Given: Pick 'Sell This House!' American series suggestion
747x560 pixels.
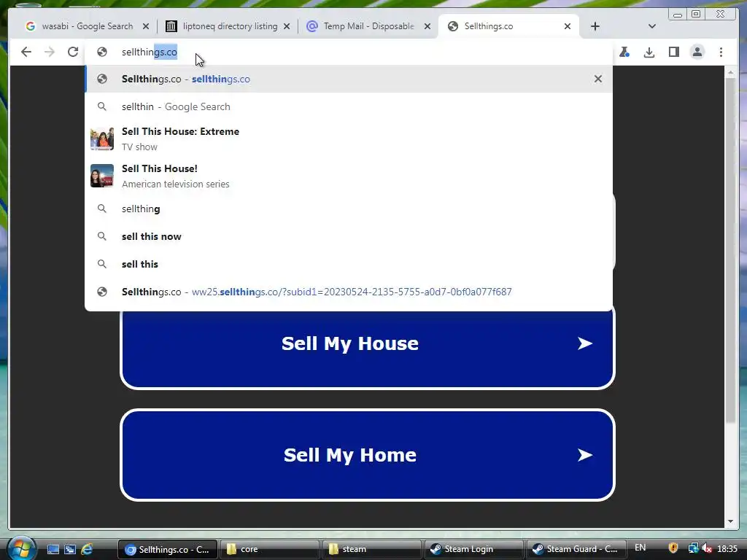Looking at the screenshot, I should (x=348, y=176).
